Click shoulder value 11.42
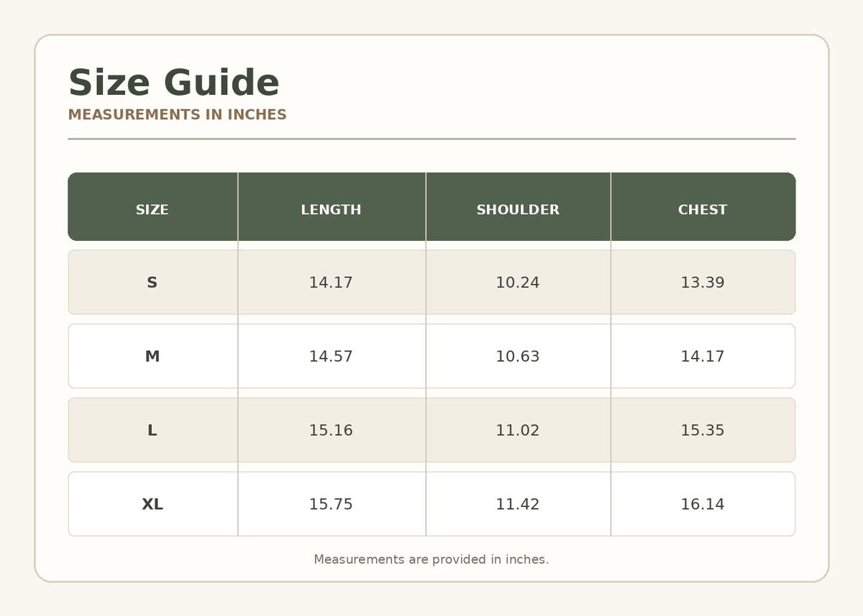Screen dimensions: 863x616 518,505
